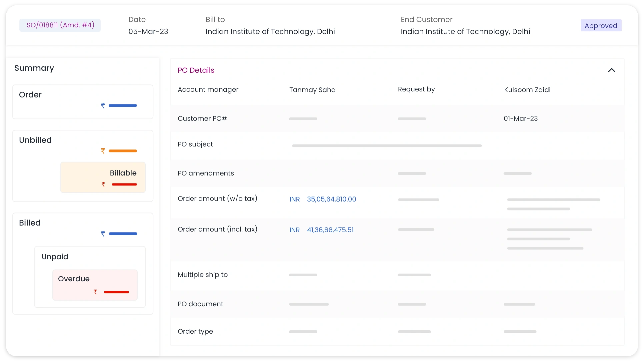The width and height of the screenshot is (644, 363).
Task: Click the rupee icon in Overdue box
Action: point(95,292)
